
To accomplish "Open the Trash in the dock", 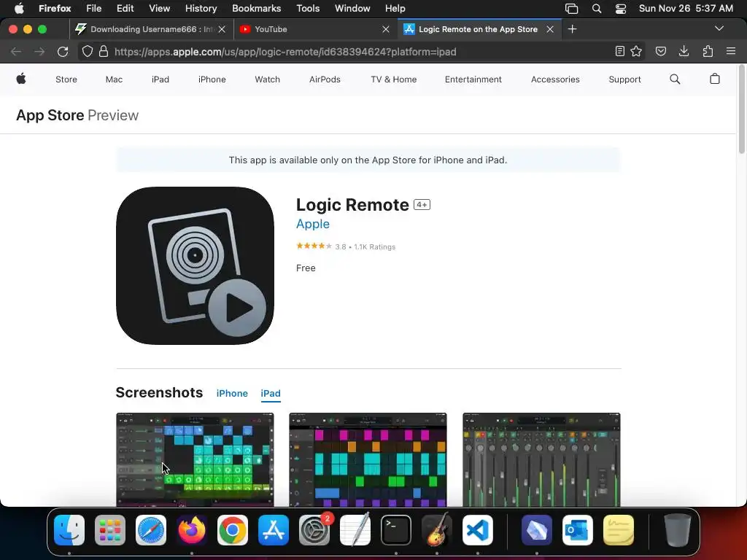I will tap(678, 530).
